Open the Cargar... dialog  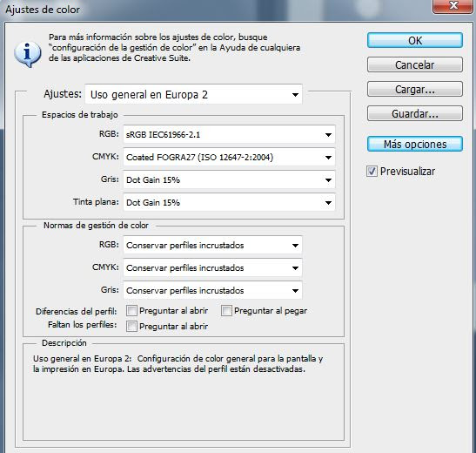pyautogui.click(x=415, y=89)
